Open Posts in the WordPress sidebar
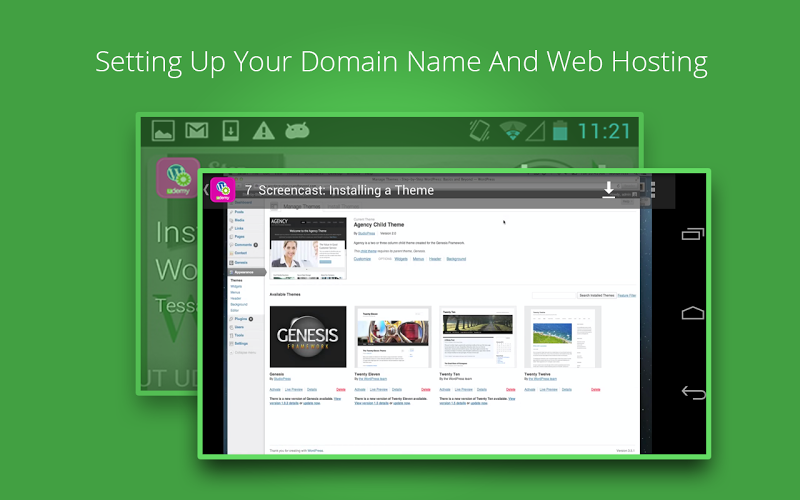The height and width of the screenshot is (500, 800). (239, 212)
